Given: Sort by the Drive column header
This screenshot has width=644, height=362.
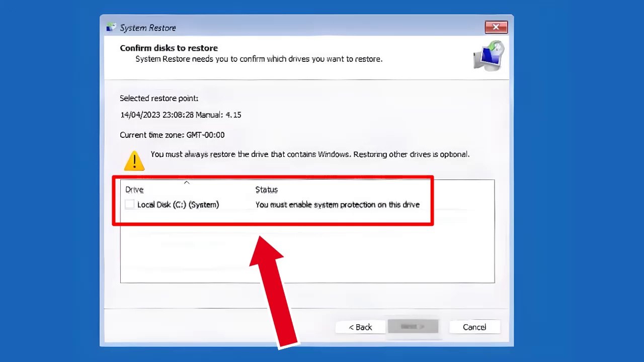Looking at the screenshot, I should pos(134,190).
